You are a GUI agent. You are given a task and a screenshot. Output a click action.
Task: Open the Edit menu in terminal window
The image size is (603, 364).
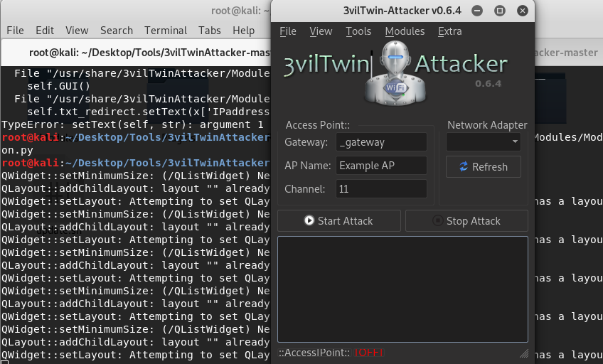pyautogui.click(x=45, y=31)
